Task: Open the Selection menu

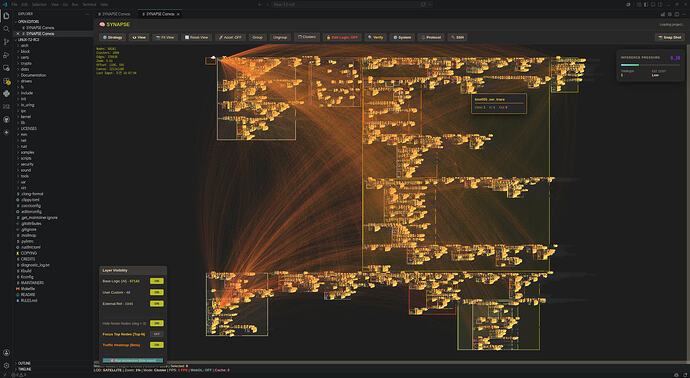Action: click(x=39, y=4)
